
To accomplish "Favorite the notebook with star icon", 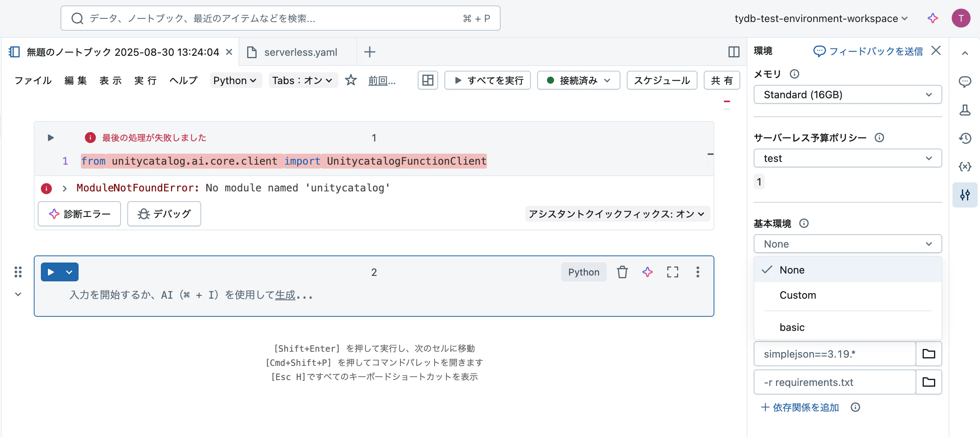I will tap(351, 80).
